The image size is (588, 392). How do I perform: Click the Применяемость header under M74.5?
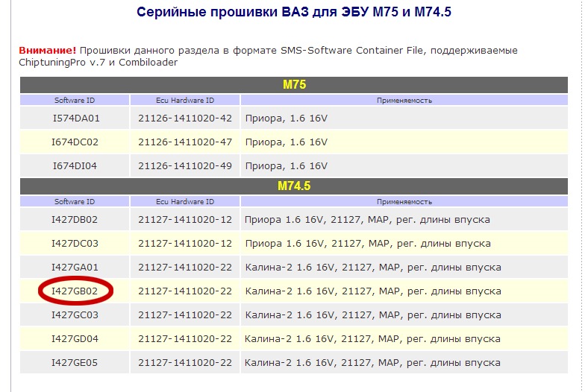404,202
